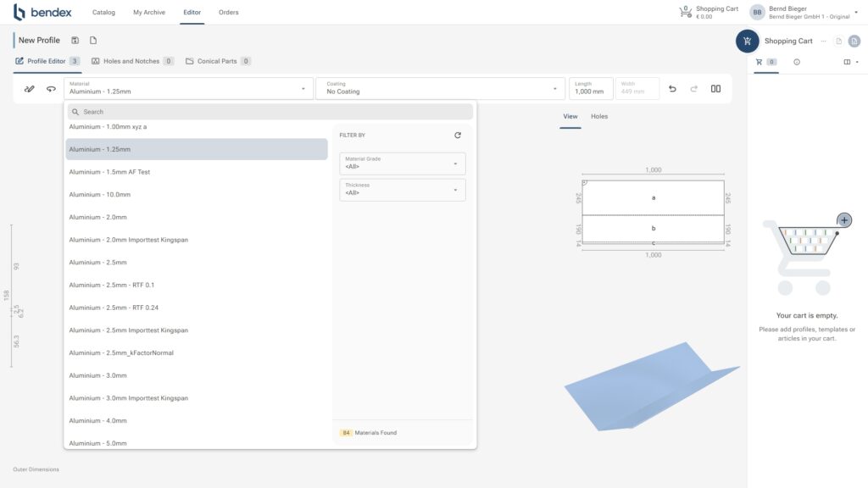This screenshot has height=488, width=868.
Task: Click the new document icon beside New Profile
Action: pos(93,41)
